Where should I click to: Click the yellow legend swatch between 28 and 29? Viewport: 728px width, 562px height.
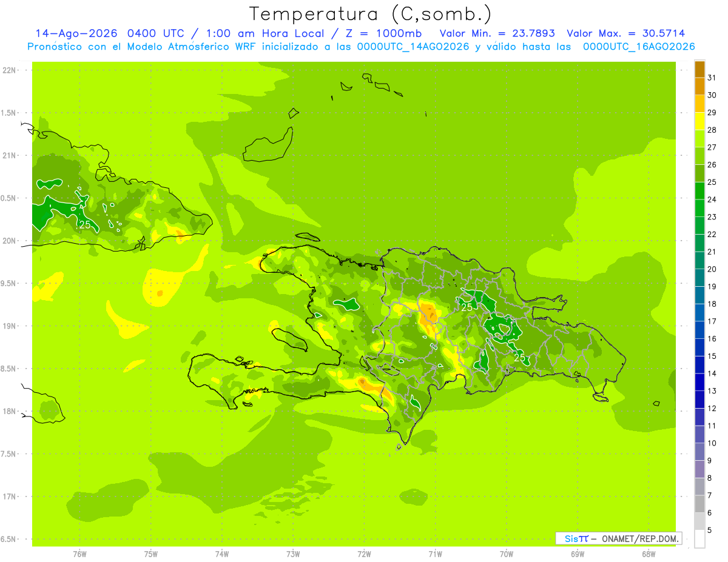tap(699, 121)
